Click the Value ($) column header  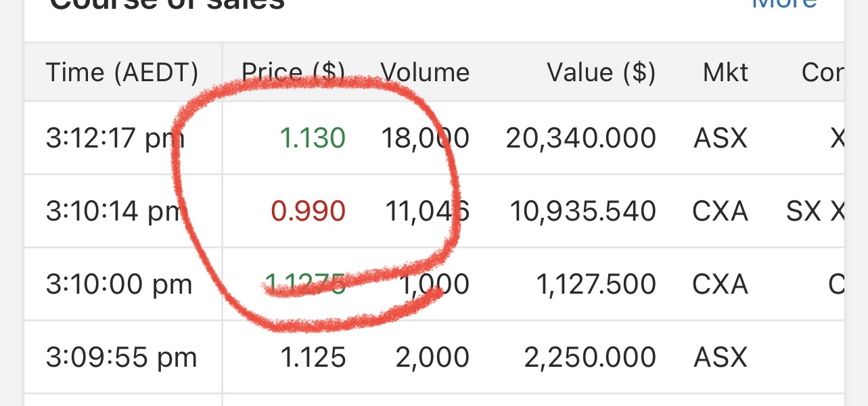pos(601,72)
